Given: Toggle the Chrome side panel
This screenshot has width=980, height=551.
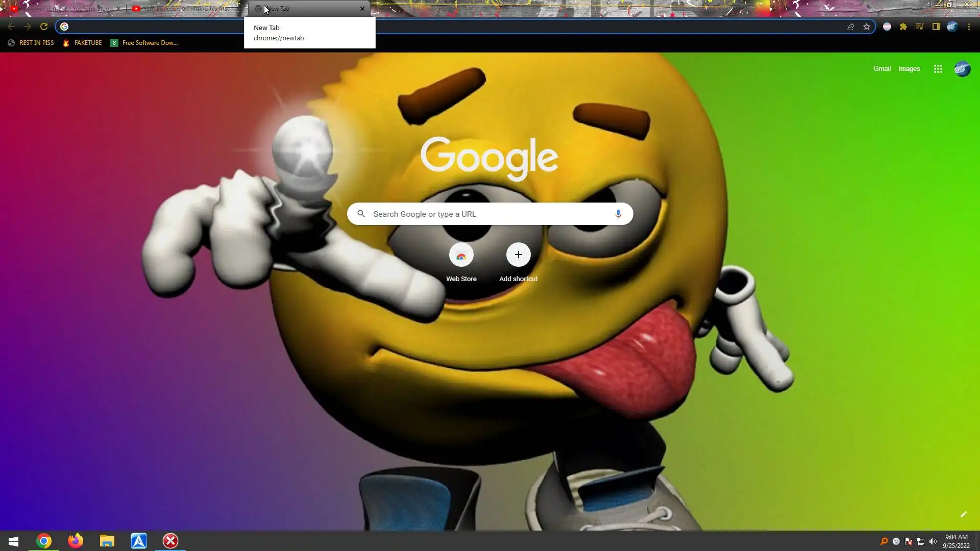Looking at the screenshot, I should (936, 27).
